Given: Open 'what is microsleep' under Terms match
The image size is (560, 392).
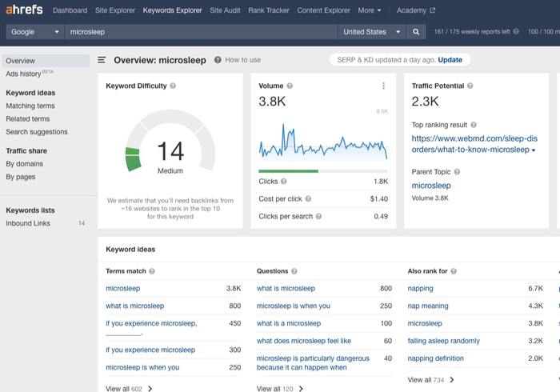Looking at the screenshot, I should [x=135, y=306].
